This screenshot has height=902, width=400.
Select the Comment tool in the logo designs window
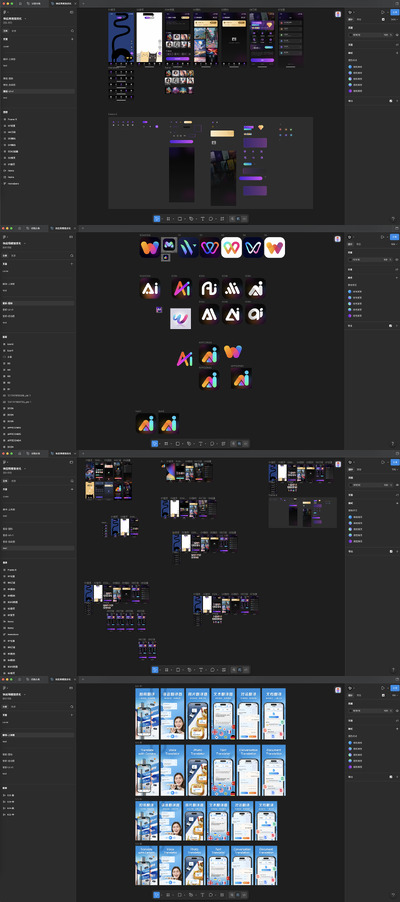(211, 444)
